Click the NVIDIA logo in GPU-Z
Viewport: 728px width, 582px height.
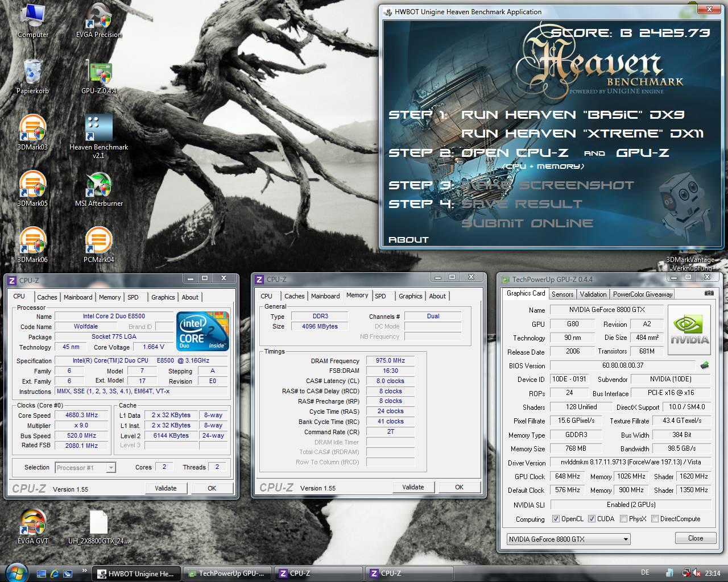pyautogui.click(x=689, y=330)
